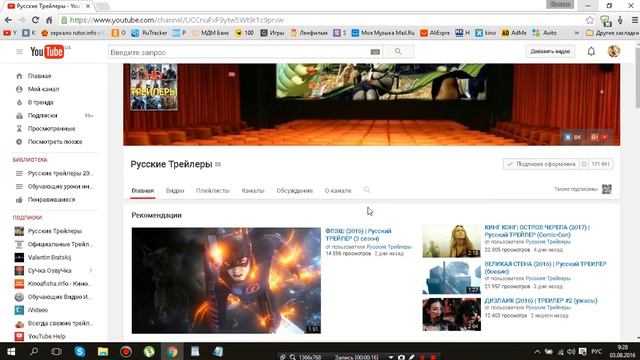Open VK link on channel banner

pos(573,137)
